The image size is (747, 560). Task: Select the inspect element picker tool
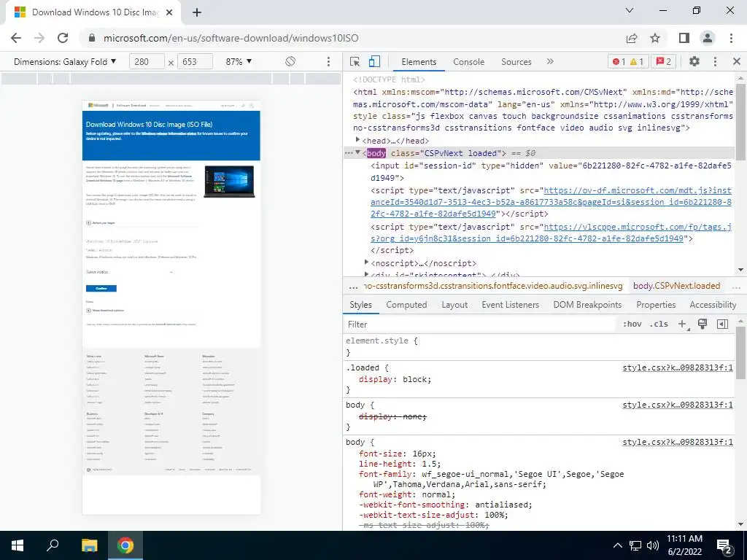click(x=355, y=62)
